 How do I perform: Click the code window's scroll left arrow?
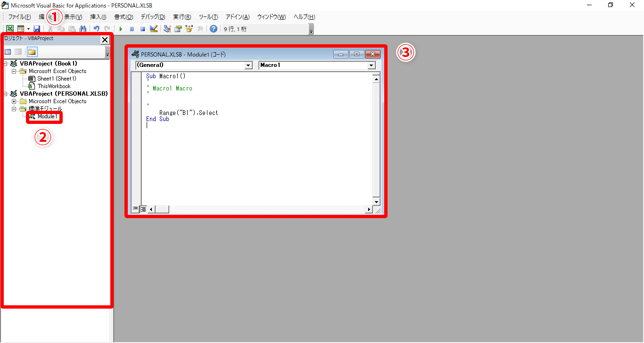pos(151,209)
